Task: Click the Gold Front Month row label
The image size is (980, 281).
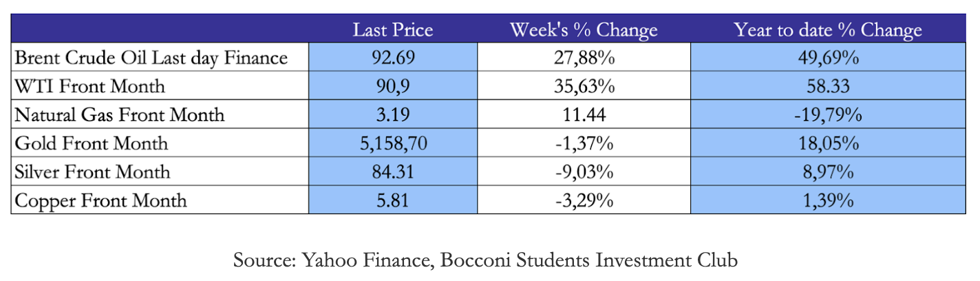Action: click(x=92, y=143)
